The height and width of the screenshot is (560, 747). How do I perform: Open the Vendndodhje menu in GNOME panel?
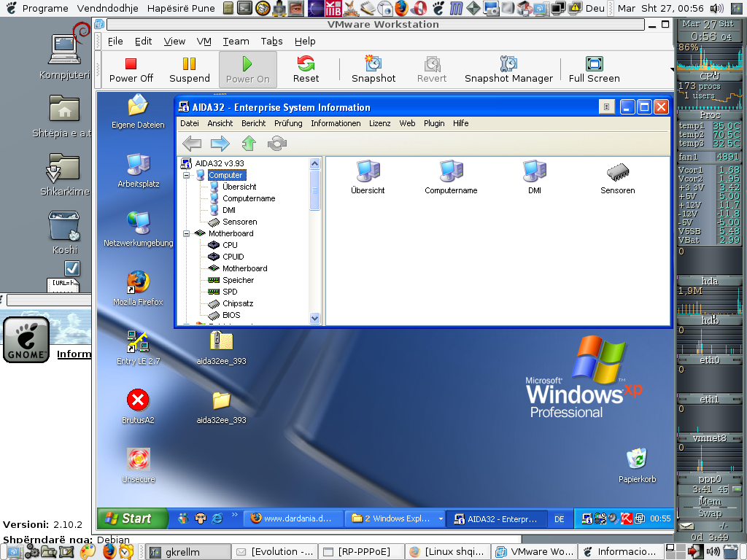coord(108,8)
